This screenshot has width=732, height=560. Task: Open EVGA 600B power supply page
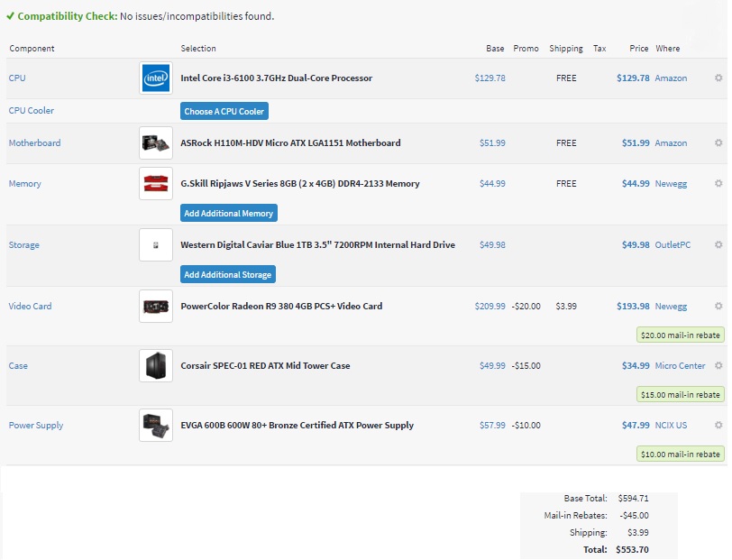tap(297, 425)
